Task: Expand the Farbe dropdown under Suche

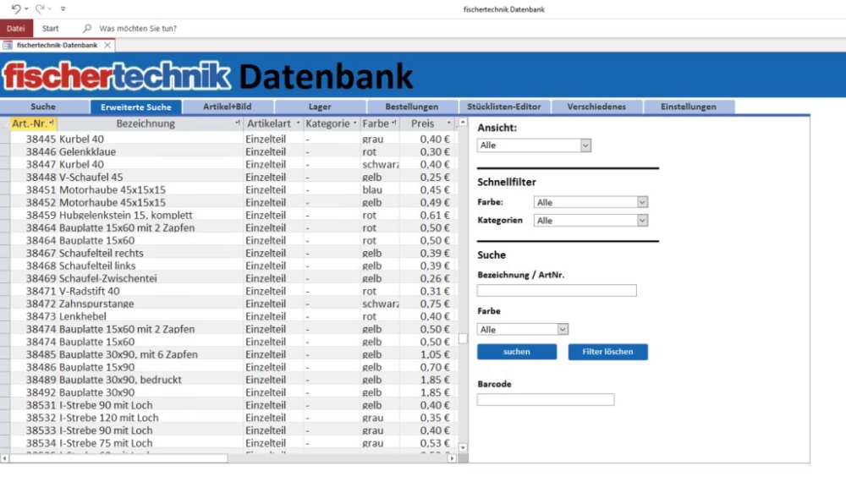Action: click(x=563, y=329)
